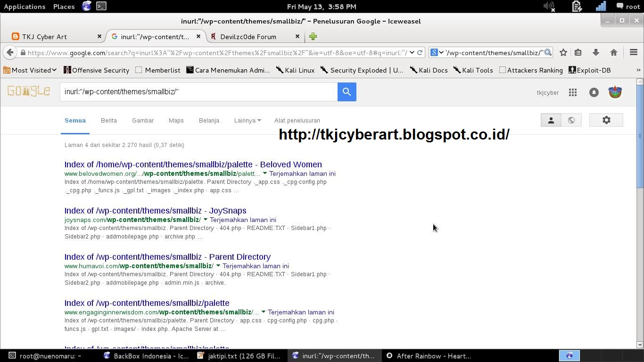Switch to root@nuenomaru terminal in taskbar
This screenshot has width=644, height=362.
click(x=45, y=356)
